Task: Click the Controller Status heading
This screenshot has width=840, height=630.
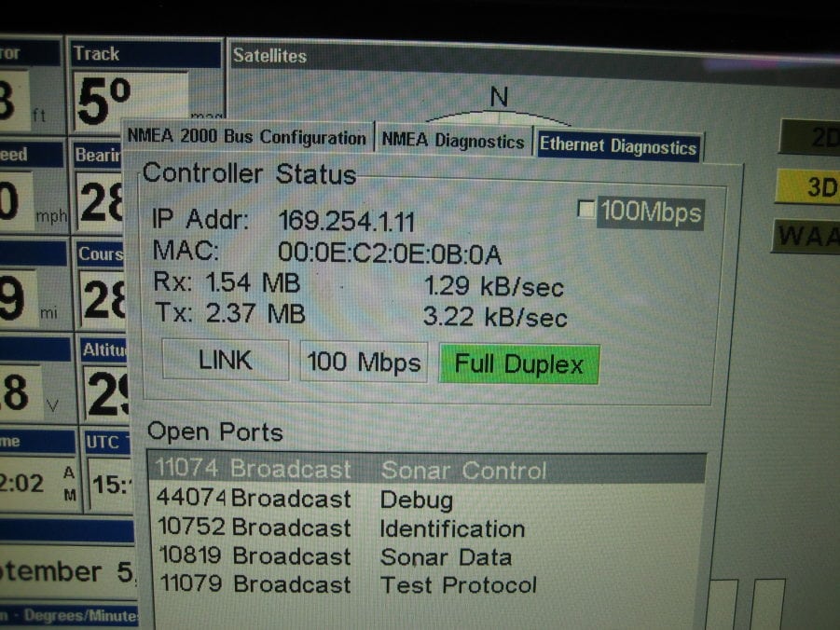Action: click(x=250, y=173)
